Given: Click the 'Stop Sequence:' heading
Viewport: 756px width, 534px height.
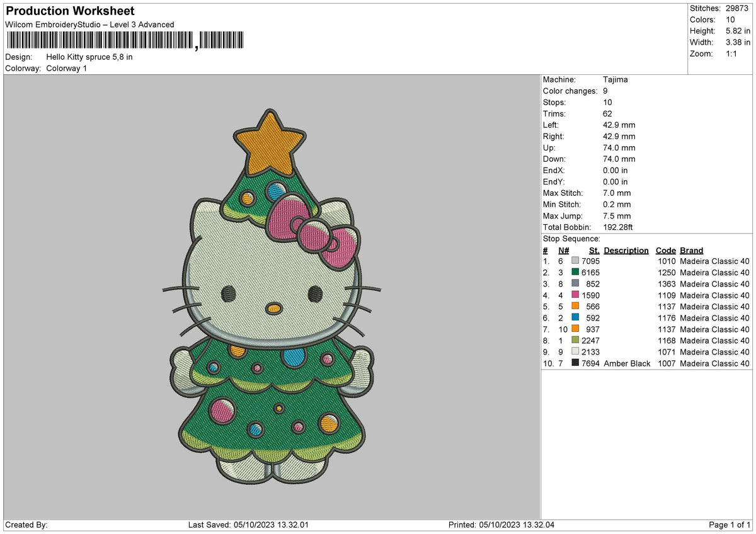Looking at the screenshot, I should (571, 239).
